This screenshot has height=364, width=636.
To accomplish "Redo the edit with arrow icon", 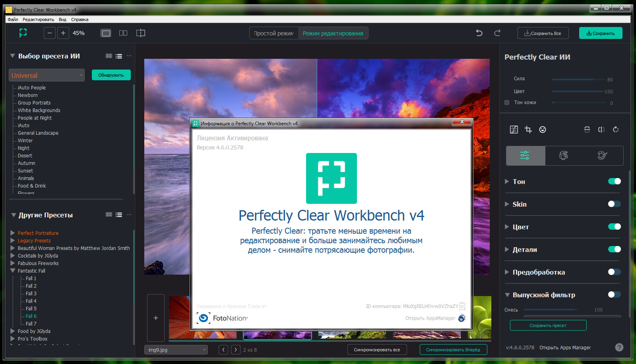I will pos(497,33).
